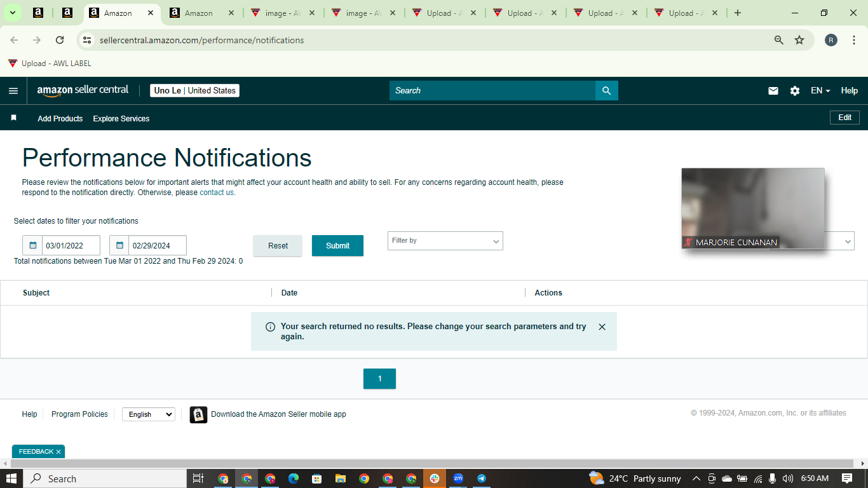This screenshot has width=868, height=488.
Task: Expand the Filter by dropdown
Action: [445, 241]
